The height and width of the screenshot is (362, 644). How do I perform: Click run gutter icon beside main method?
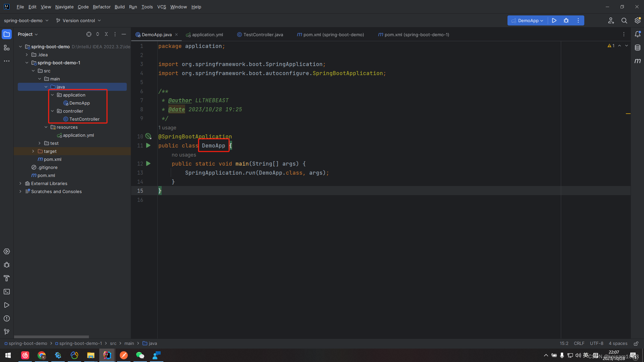tap(148, 164)
